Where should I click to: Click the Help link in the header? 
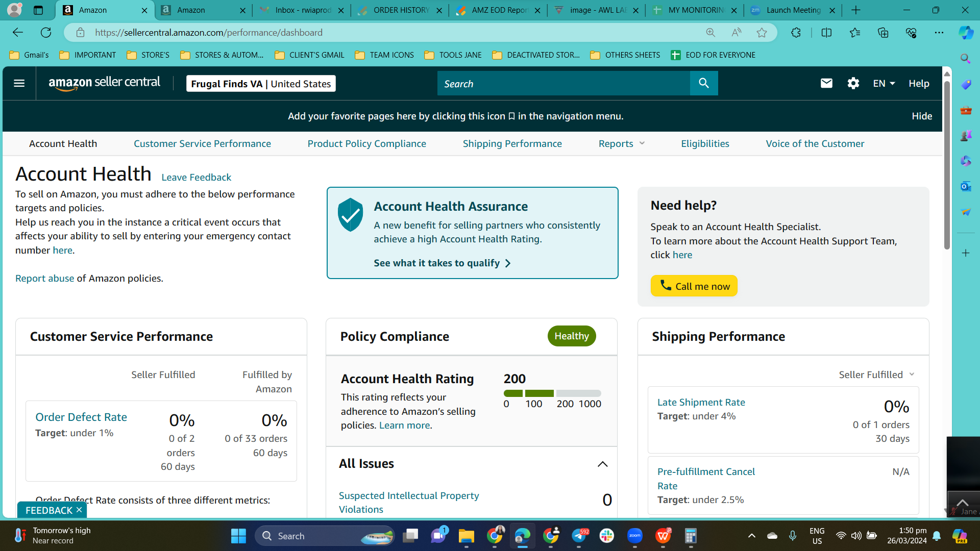coord(919,84)
